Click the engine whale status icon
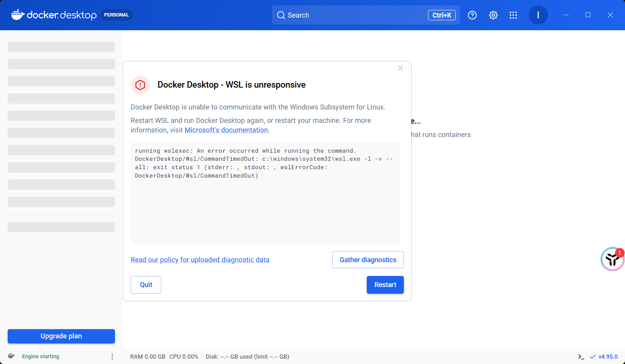 pyautogui.click(x=11, y=356)
